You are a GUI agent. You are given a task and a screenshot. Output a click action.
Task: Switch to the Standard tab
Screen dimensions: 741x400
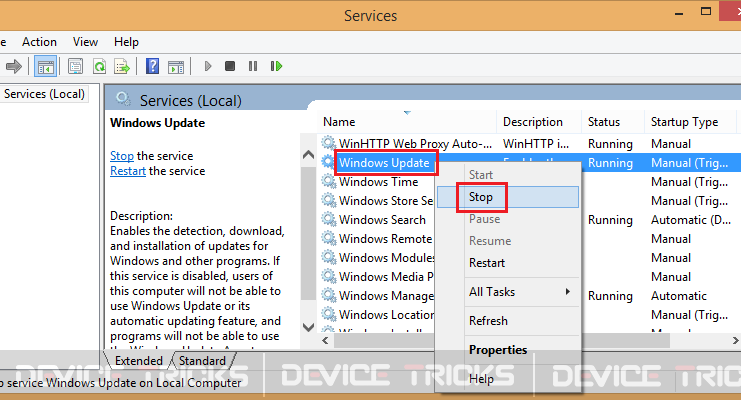tap(202, 361)
